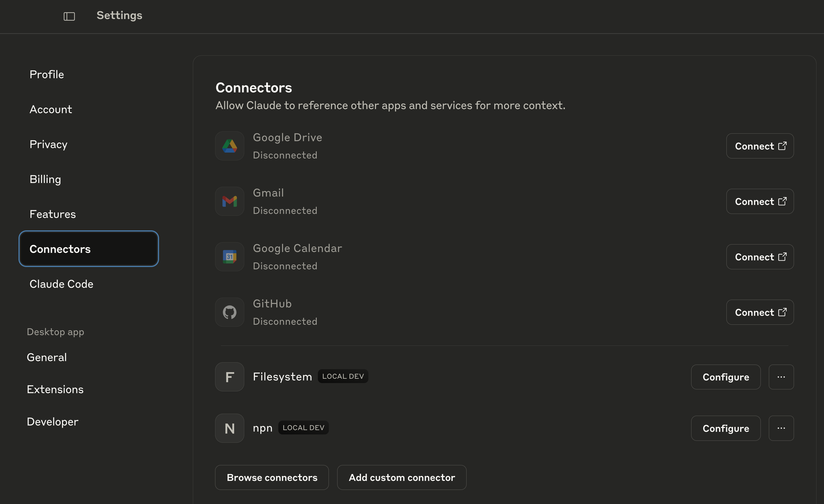Click the Google Drive name label
824x504 pixels.
287,137
